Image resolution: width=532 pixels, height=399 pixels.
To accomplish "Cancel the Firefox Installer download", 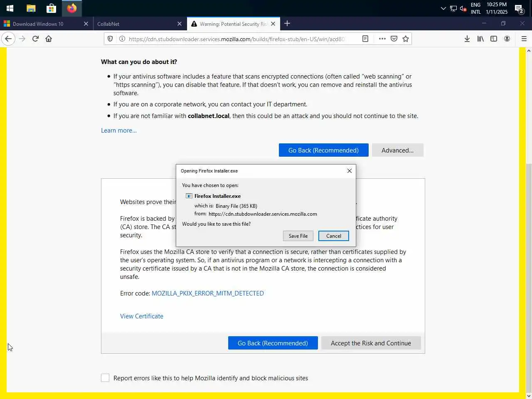I will [x=334, y=236].
